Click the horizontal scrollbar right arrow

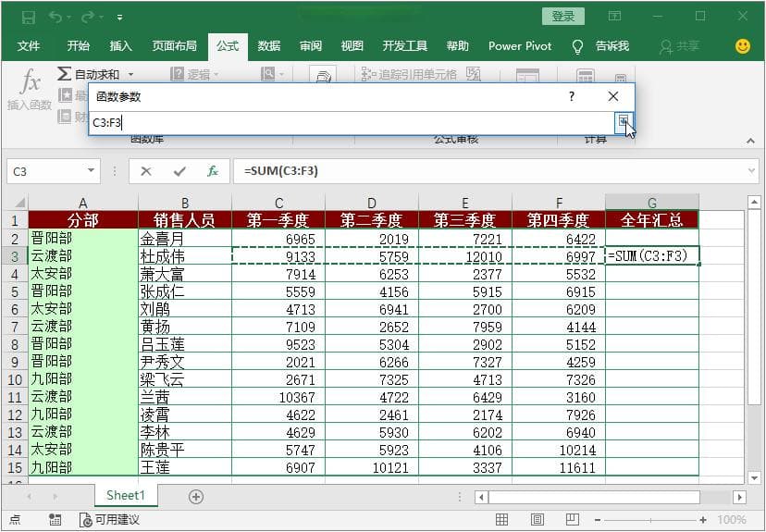pos(739,498)
